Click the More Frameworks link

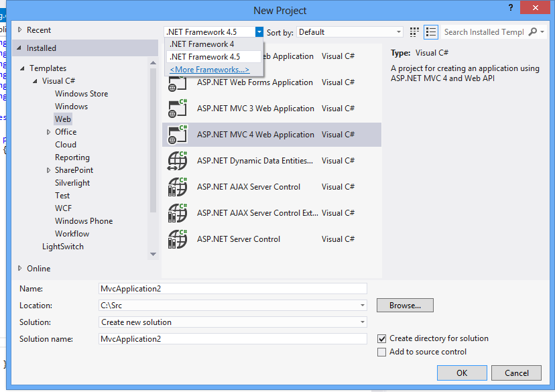tap(208, 69)
